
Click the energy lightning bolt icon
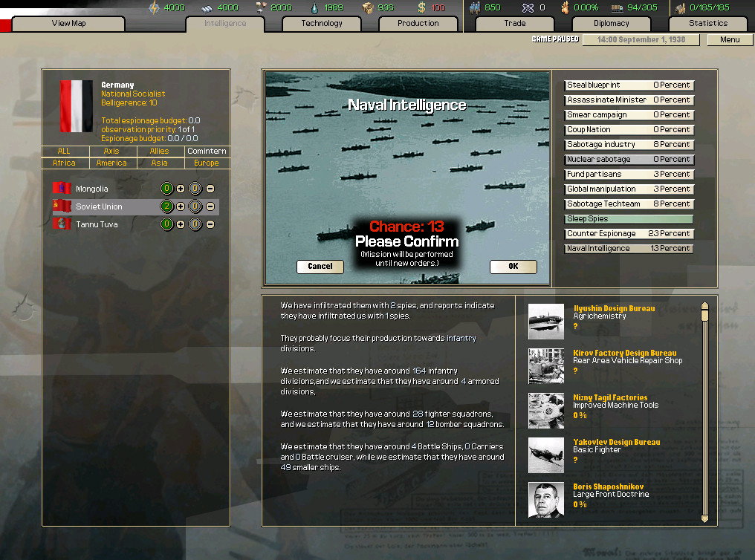coord(154,7)
